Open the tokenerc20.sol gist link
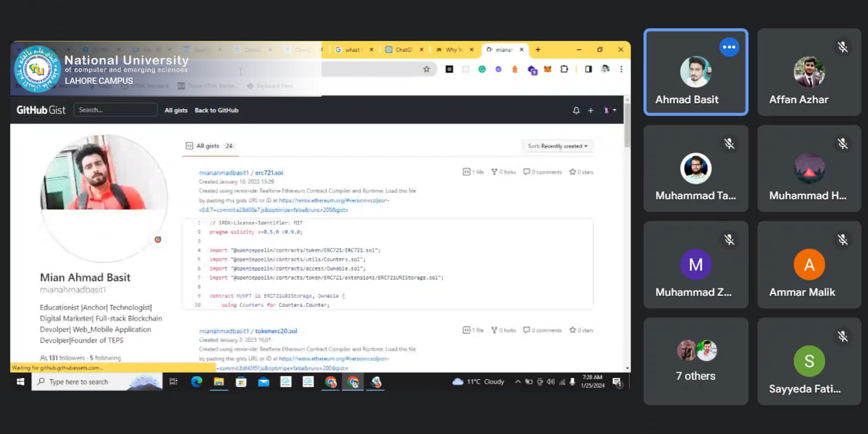Viewport: 868px width, 434px height. tap(276, 331)
